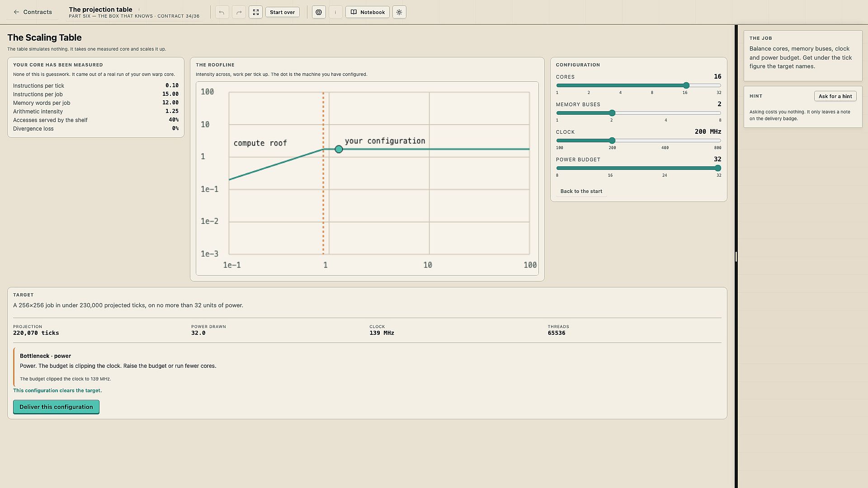Image resolution: width=868 pixels, height=488 pixels.
Task: Click the vertical panel divider handle
Action: pyautogui.click(x=736, y=257)
